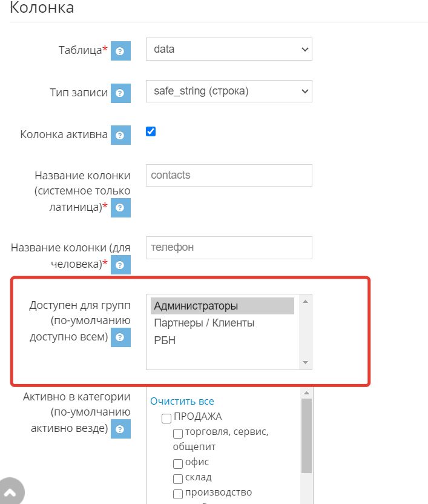Image resolution: width=428 pixels, height=504 pixels.
Task: Select Администраторы in the groups list
Action: pos(222,306)
